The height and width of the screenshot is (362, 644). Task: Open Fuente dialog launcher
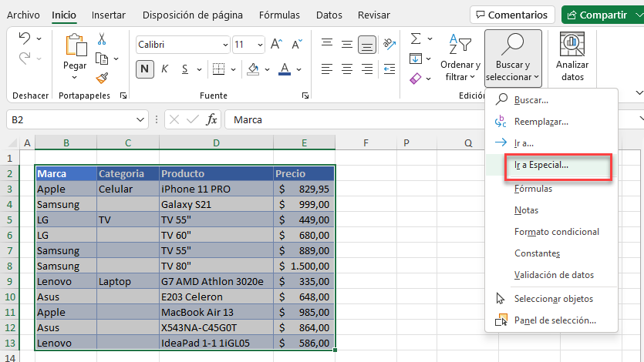(x=305, y=96)
